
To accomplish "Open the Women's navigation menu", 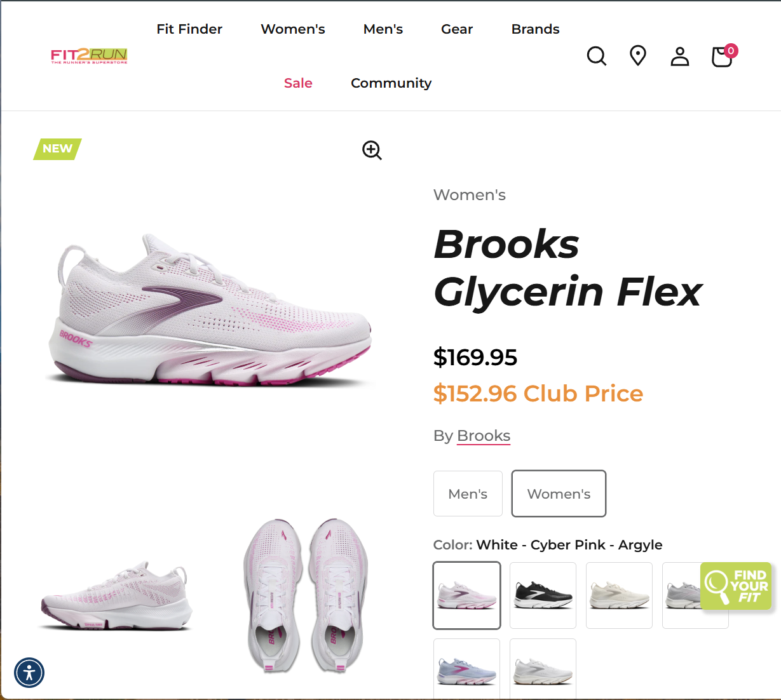I will pyautogui.click(x=293, y=29).
